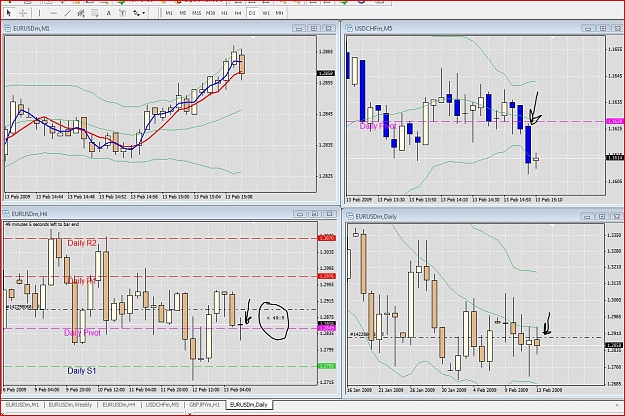The height and width of the screenshot is (416, 625).
Task: Maximize the EURUSDm,M1 chart window
Action: point(314,28)
